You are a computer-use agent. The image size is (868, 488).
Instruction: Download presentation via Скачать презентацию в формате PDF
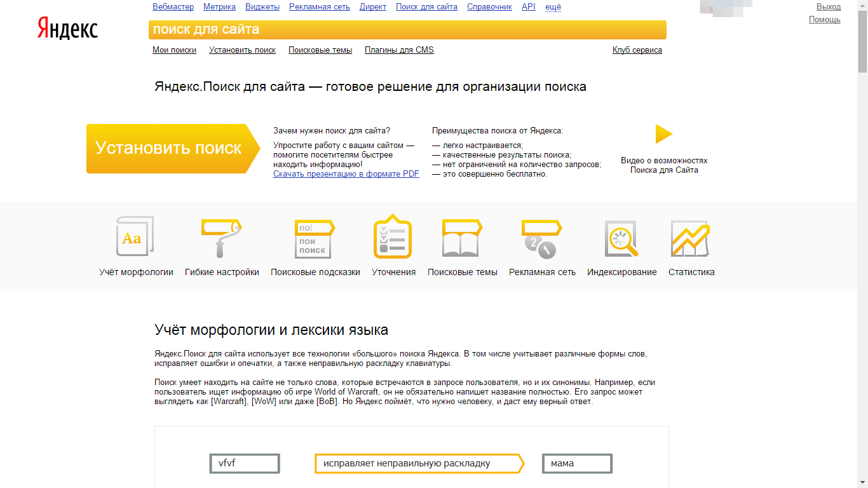point(346,174)
